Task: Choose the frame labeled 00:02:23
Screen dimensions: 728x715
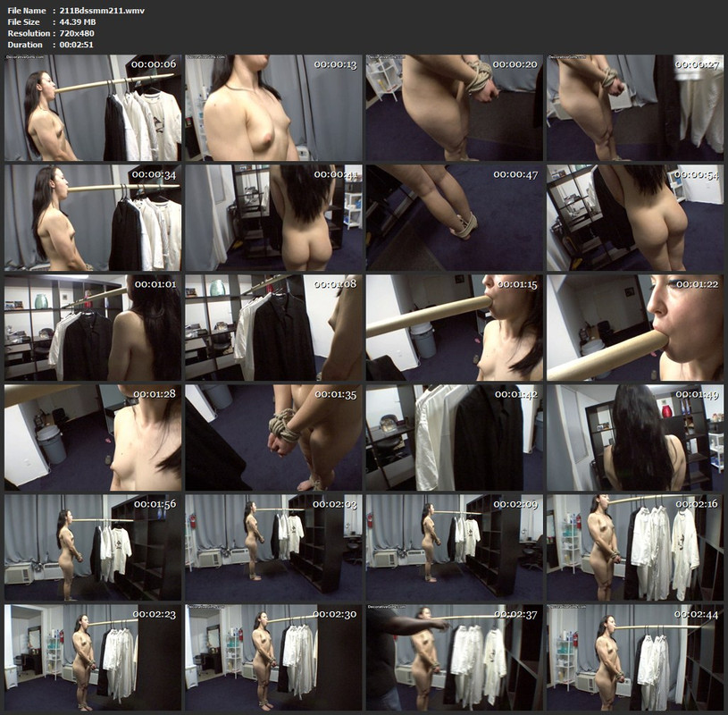Action: (93, 658)
